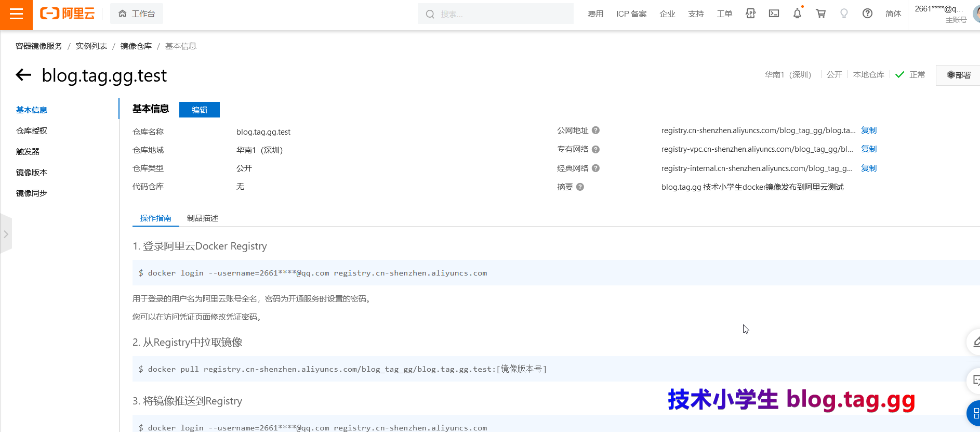
Task: Open the notifications bell
Action: 797,14
